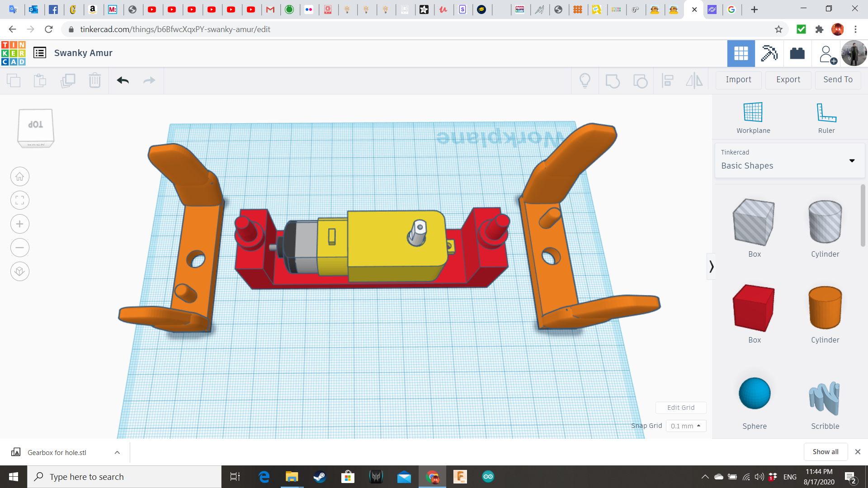868x488 pixels.
Task: Open the Snap Grid value dropdown
Action: (x=686, y=426)
